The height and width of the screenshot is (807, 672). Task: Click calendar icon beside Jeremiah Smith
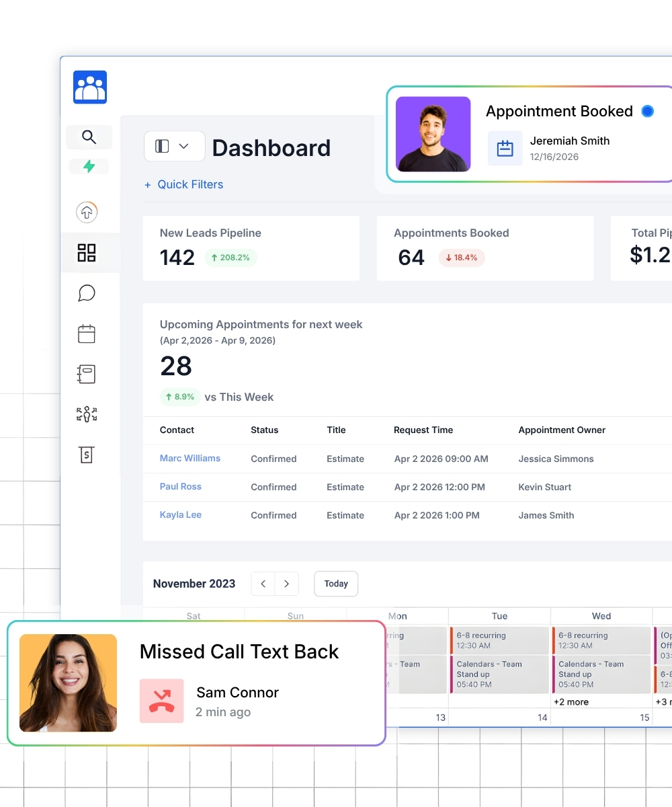(505, 148)
